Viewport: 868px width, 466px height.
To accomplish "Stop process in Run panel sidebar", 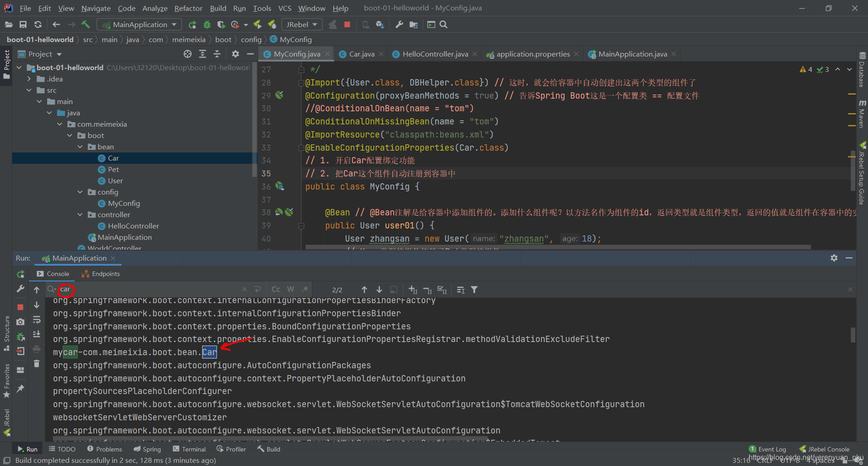I will (x=20, y=307).
